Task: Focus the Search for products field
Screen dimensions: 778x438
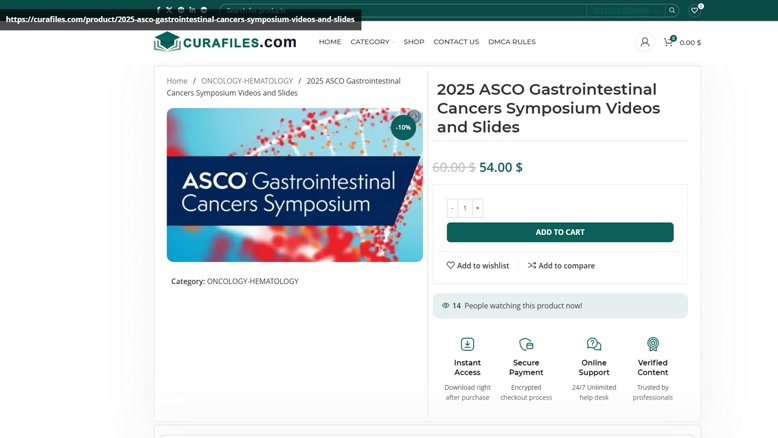Action: coord(403,10)
